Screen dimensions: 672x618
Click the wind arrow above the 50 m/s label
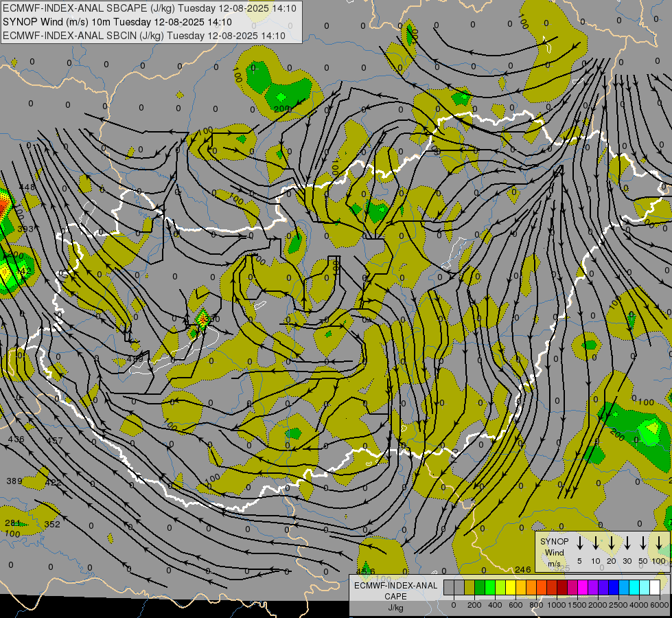(x=643, y=543)
